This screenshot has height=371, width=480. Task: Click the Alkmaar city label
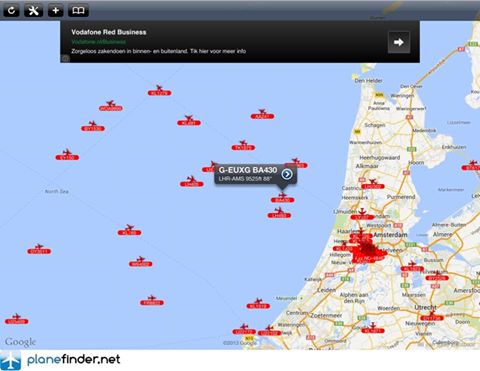[x=367, y=166]
